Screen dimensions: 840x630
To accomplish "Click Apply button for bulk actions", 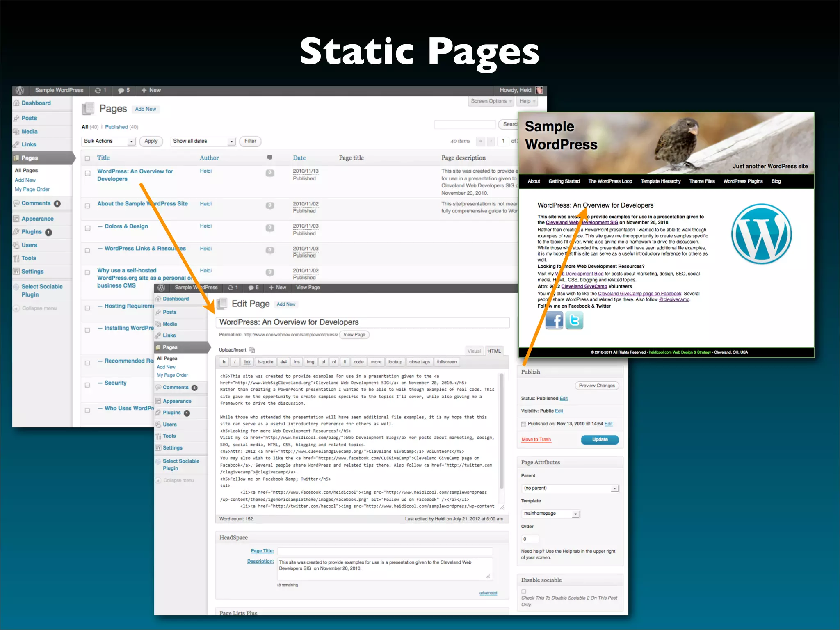I will click(151, 141).
